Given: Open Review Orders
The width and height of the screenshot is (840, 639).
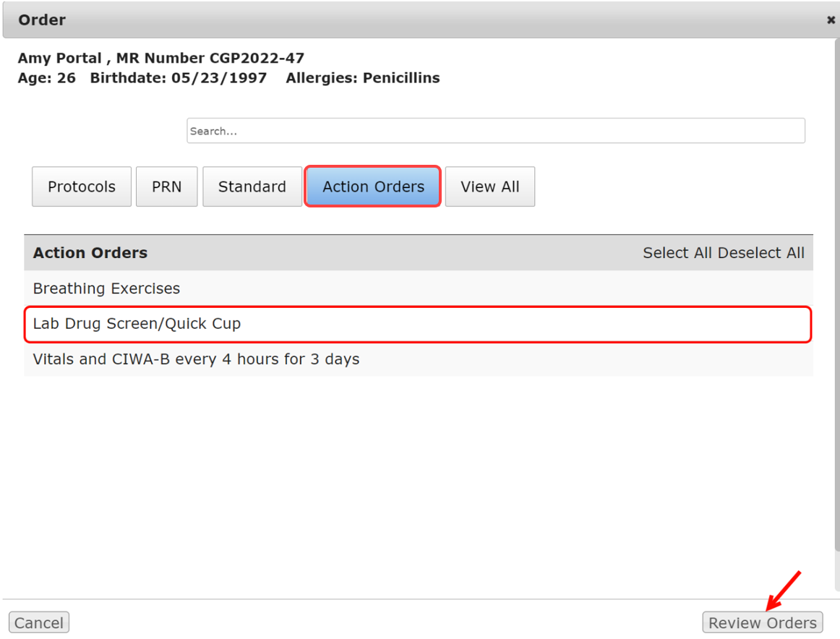Looking at the screenshot, I should pos(763,622).
